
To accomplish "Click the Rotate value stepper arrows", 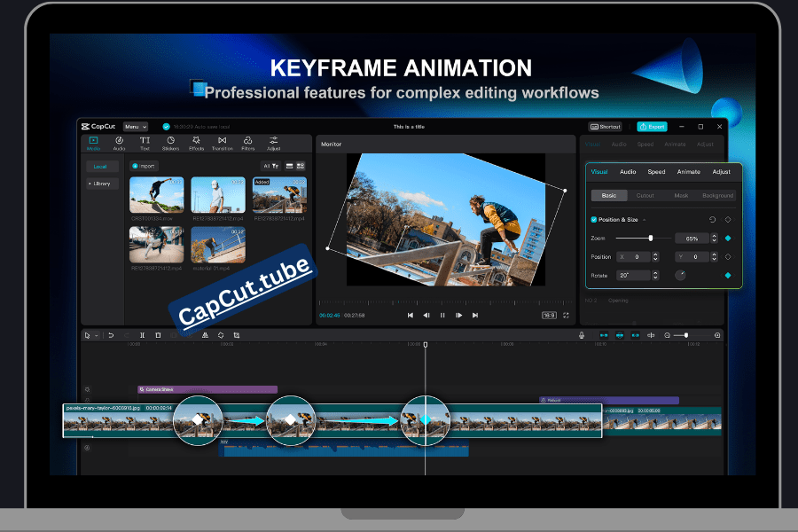I will [655, 276].
